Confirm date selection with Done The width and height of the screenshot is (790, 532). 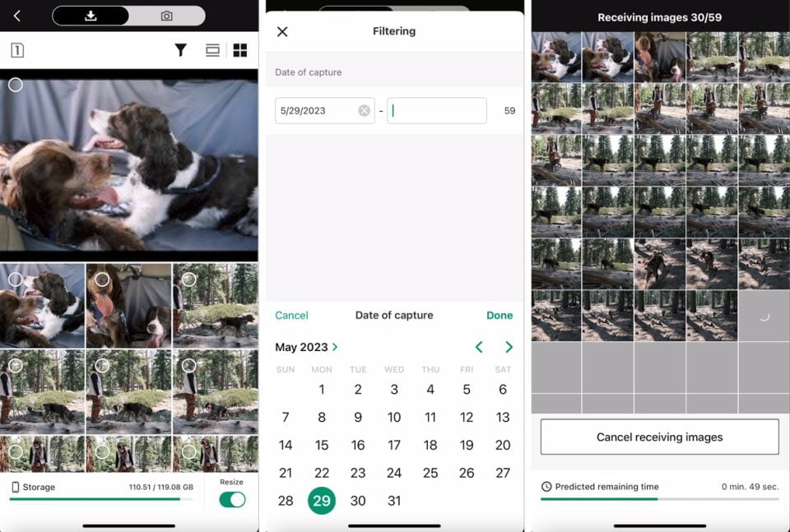point(500,315)
